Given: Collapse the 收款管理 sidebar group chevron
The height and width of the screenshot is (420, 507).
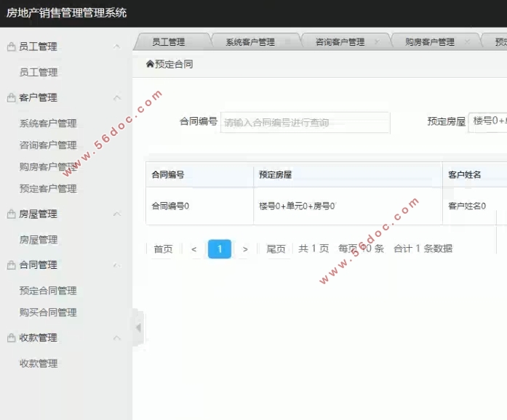Looking at the screenshot, I should coord(117,338).
